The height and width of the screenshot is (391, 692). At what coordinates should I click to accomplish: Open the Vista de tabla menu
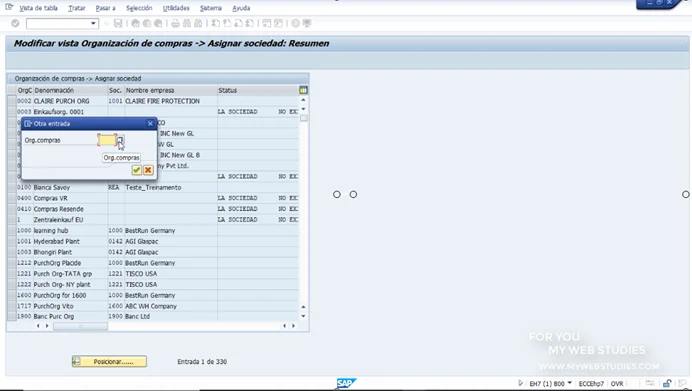(x=38, y=8)
